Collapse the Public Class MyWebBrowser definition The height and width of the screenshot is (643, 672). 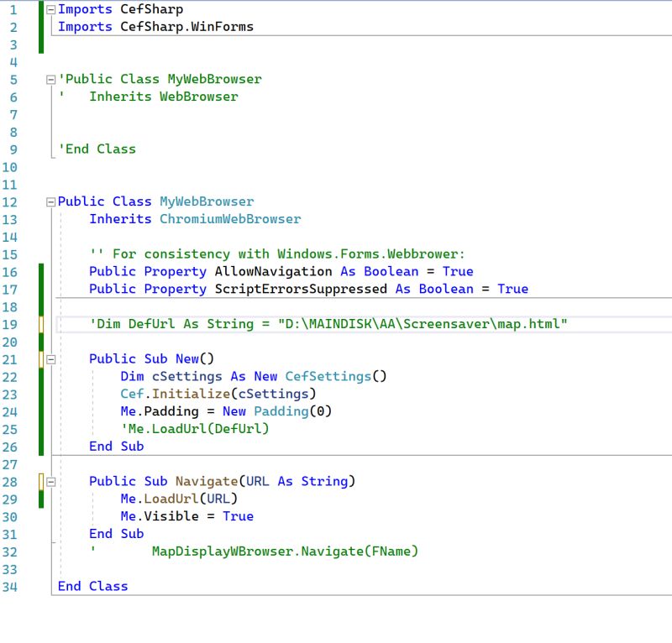click(x=50, y=201)
